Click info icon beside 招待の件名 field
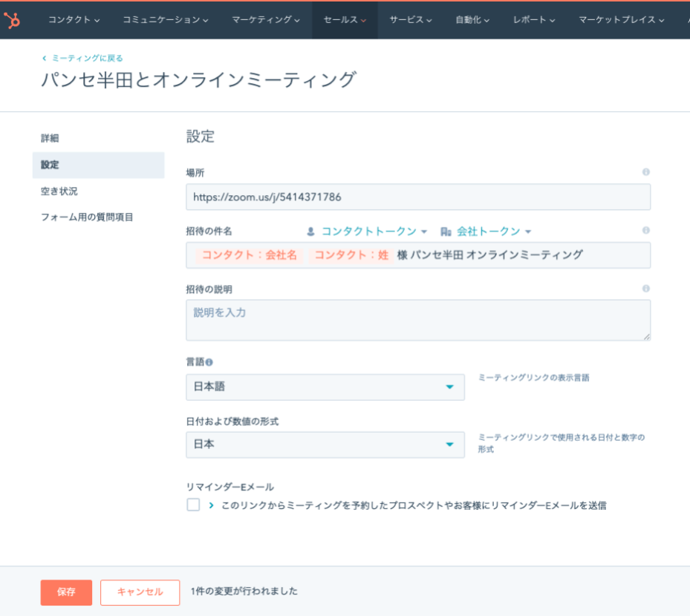This screenshot has height=616, width=690. point(645,231)
